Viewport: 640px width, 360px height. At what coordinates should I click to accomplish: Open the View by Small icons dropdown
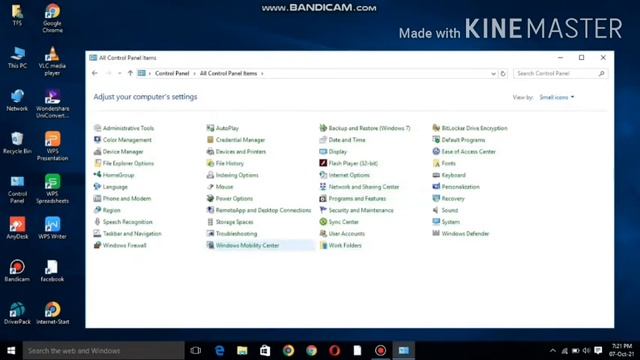(x=557, y=97)
